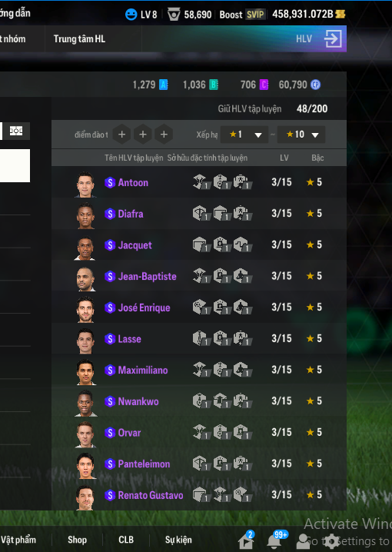Click Antoon's first training trait icon

pyautogui.click(x=201, y=182)
